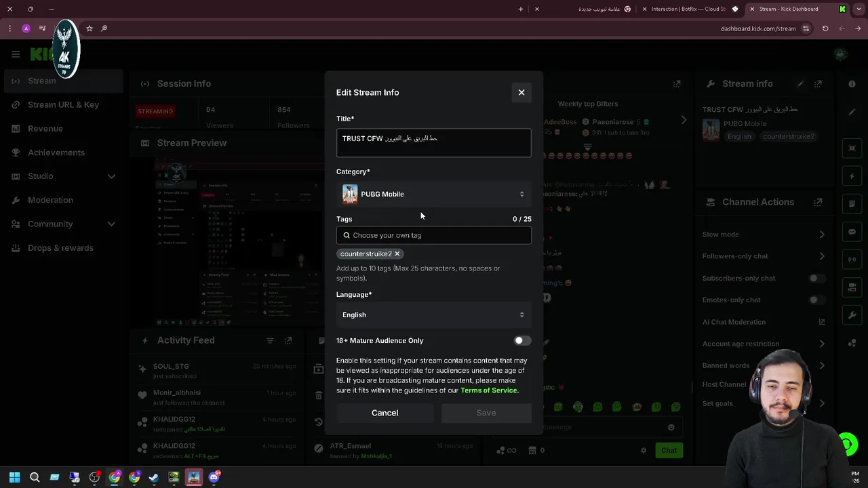Open Moderation in the sidebar
This screenshot has width=868, height=488.
click(x=62, y=200)
